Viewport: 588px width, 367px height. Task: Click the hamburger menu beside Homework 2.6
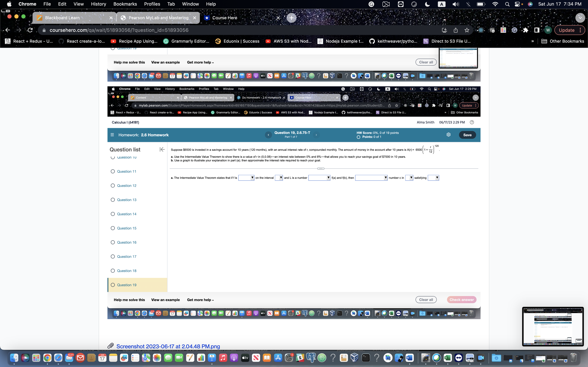[112, 135]
